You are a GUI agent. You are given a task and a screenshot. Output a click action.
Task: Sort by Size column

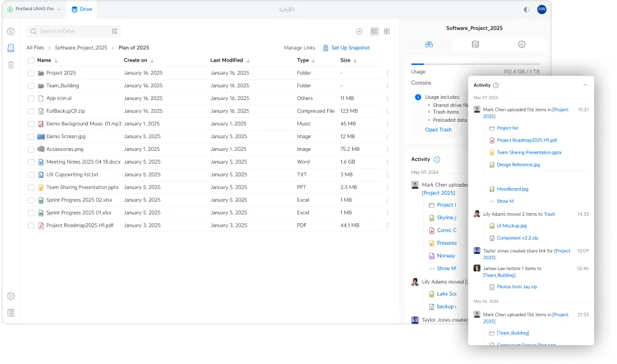point(348,60)
